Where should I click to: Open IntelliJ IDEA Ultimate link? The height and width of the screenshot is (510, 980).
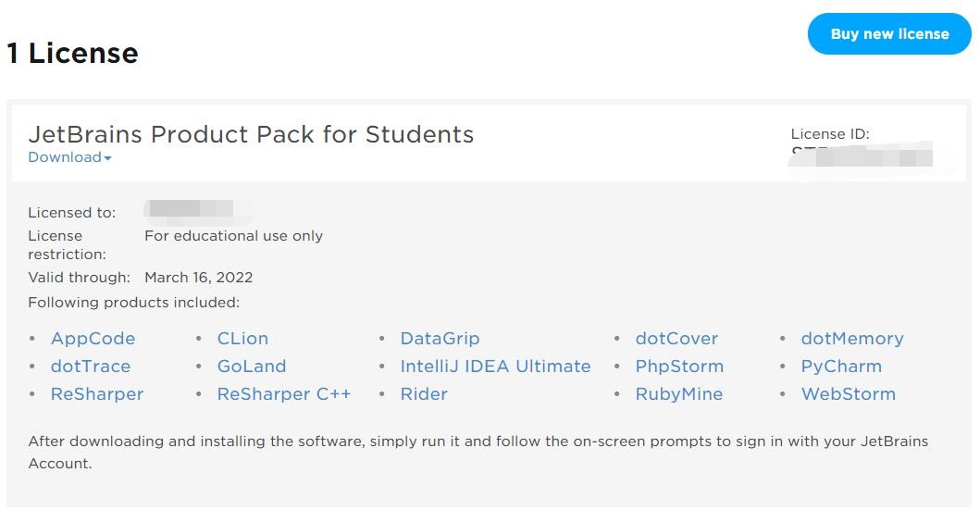point(495,367)
